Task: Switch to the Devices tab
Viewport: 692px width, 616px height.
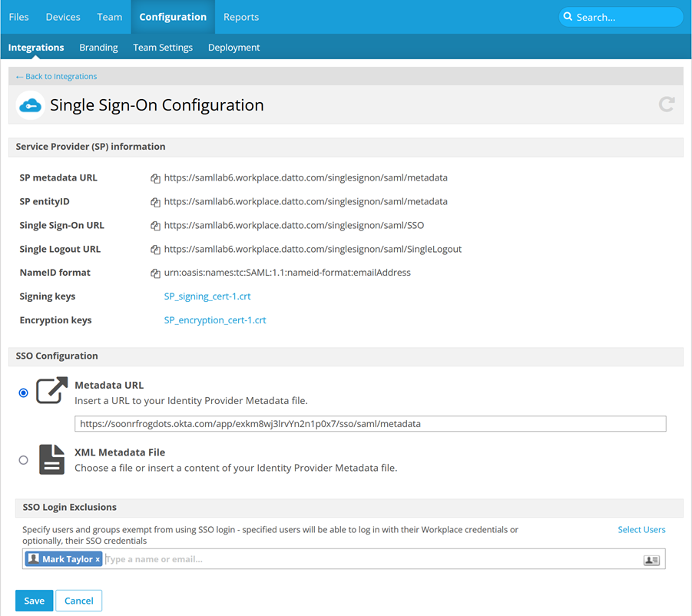Action: [63, 17]
